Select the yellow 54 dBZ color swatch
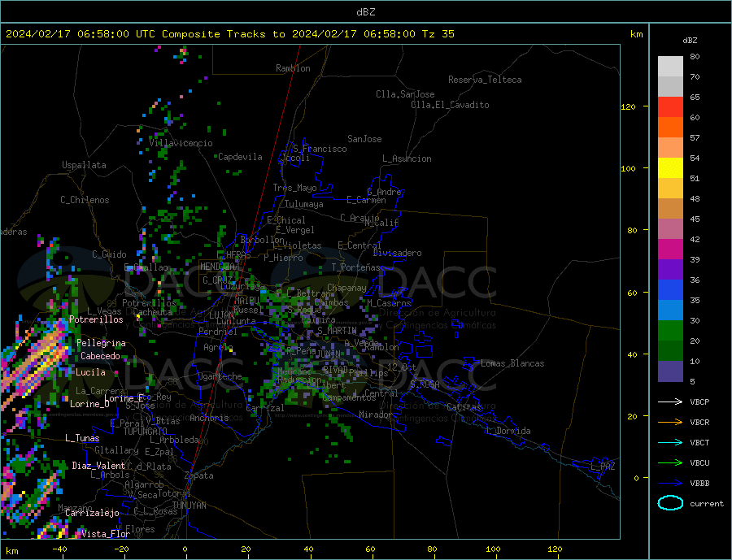732x560 pixels. coord(670,168)
